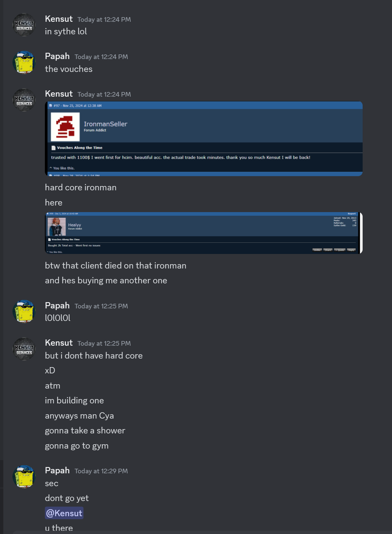Click Papah's "Today at 12:25 PM" timestamp
This screenshot has width=392, height=534.
[101, 306]
